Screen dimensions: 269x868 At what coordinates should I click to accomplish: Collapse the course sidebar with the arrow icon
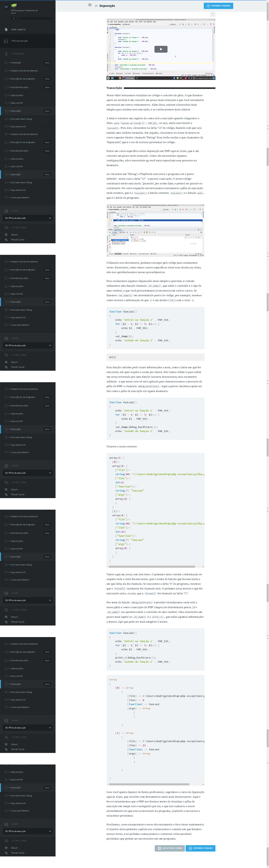pyautogui.click(x=6, y=6)
